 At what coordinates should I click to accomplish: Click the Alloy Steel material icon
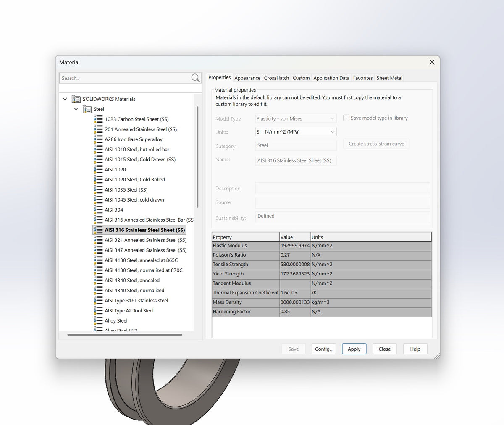click(98, 321)
